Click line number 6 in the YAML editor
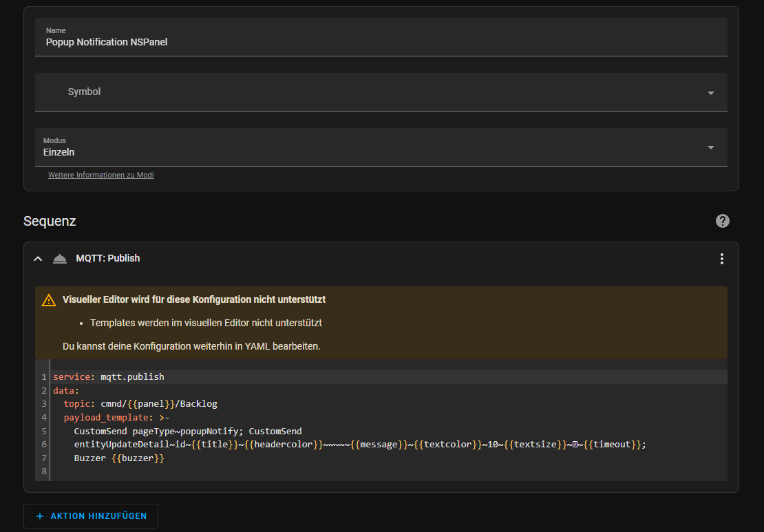Screen dimensions: 764x532 43,444
